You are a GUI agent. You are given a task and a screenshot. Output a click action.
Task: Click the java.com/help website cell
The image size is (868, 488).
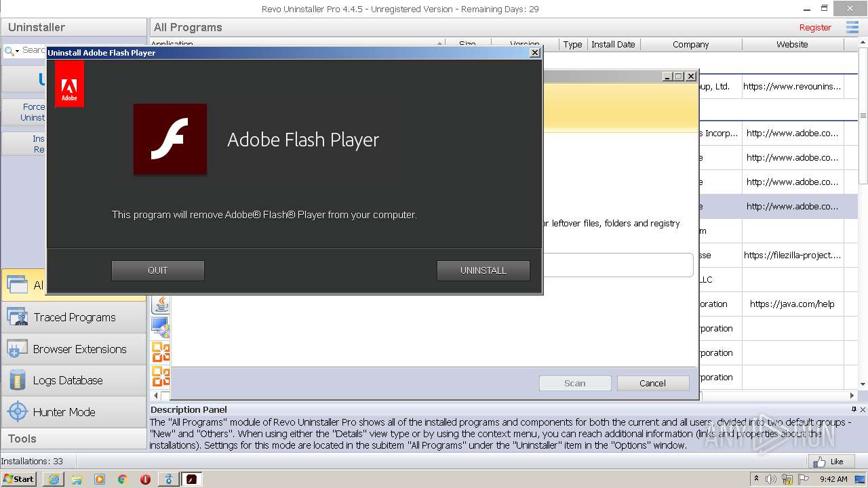(x=792, y=304)
